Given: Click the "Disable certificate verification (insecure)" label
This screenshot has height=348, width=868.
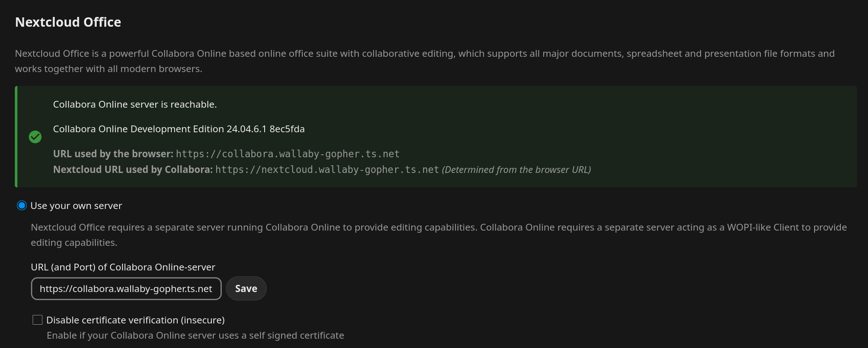Looking at the screenshot, I should click(x=135, y=320).
